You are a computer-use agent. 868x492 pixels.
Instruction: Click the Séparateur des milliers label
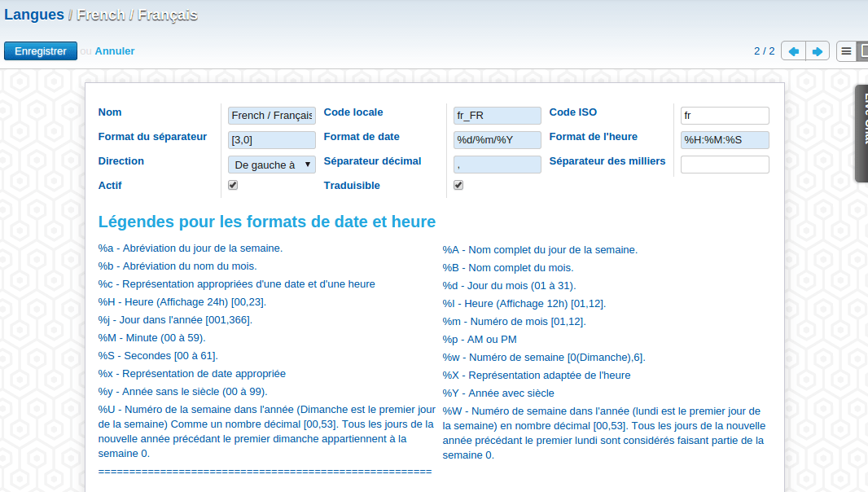607,161
